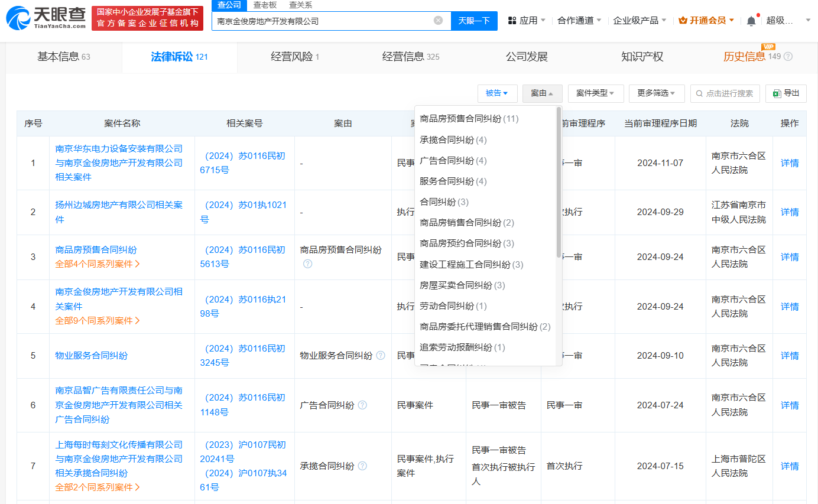Open the 被告 filter dropdown

coord(498,93)
